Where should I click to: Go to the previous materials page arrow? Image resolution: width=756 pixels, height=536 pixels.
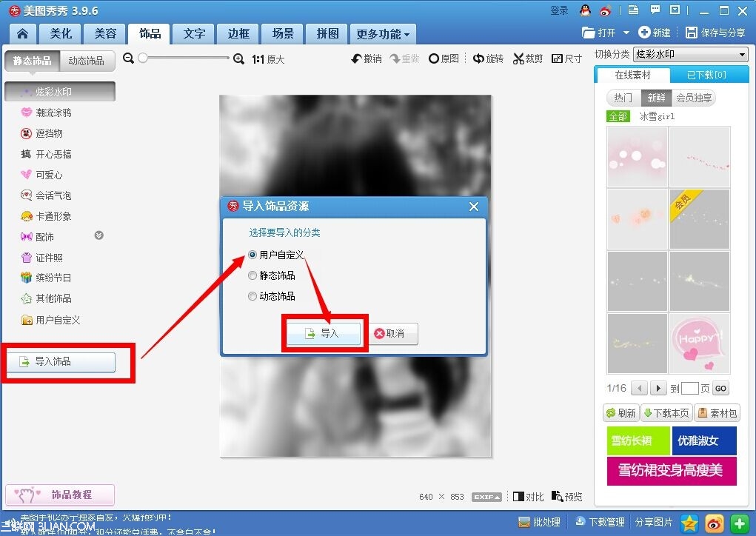640,388
